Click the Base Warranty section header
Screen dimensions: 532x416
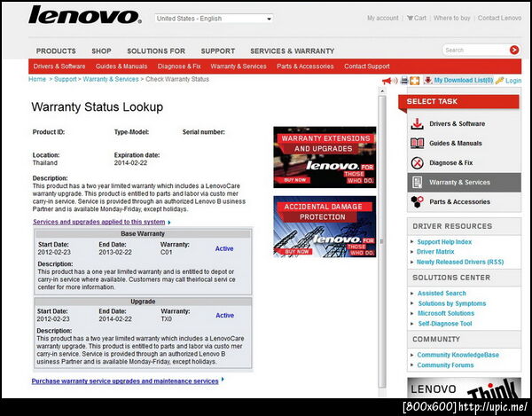(143, 233)
